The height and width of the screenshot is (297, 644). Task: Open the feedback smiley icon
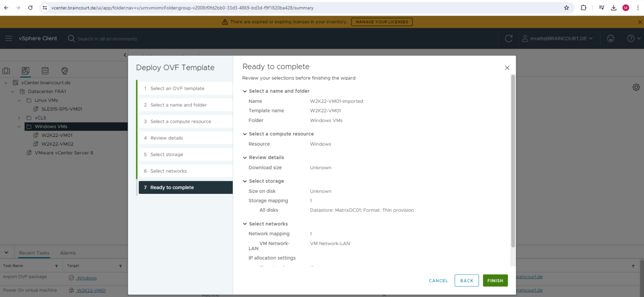(610, 38)
